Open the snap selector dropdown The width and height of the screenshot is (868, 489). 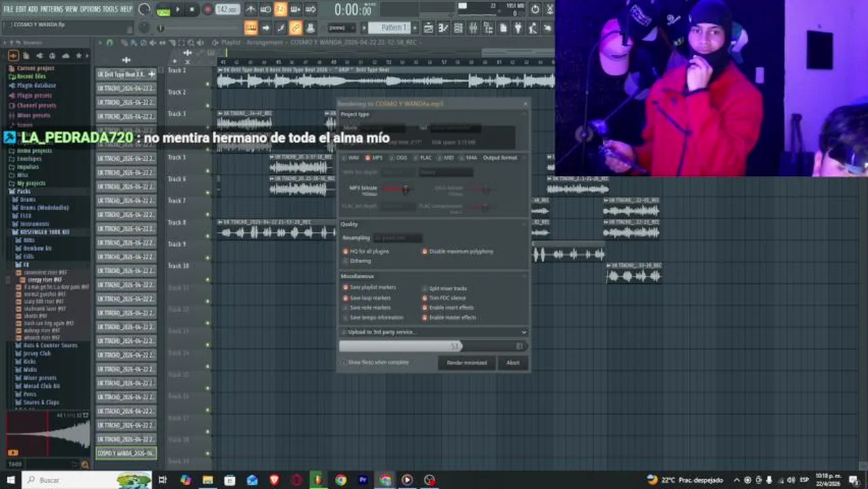click(x=342, y=28)
